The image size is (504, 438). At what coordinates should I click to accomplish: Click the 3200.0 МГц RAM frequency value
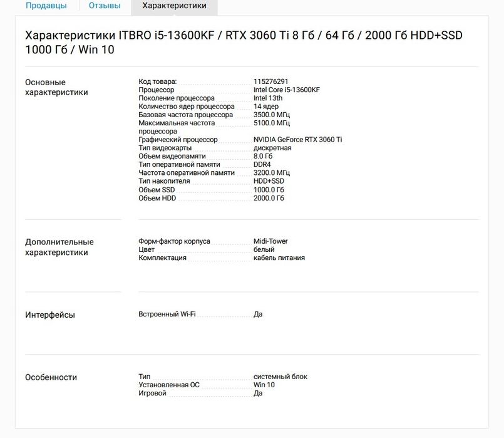[272, 173]
